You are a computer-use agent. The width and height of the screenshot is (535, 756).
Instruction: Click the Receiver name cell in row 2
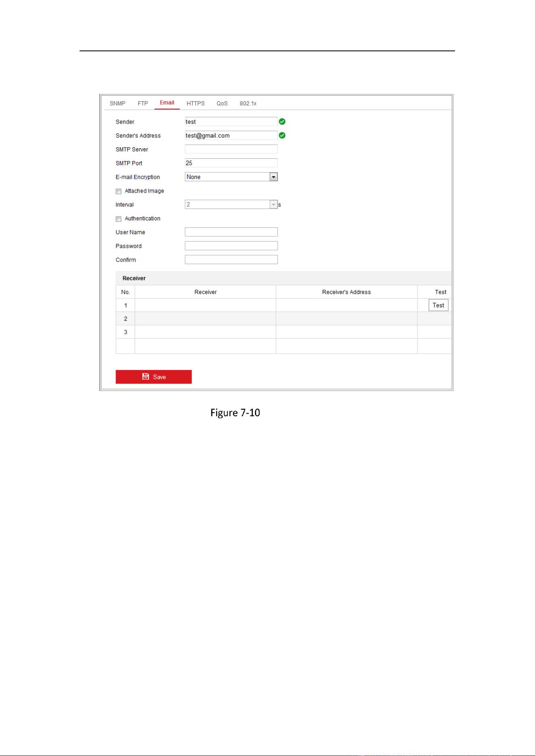coord(205,319)
